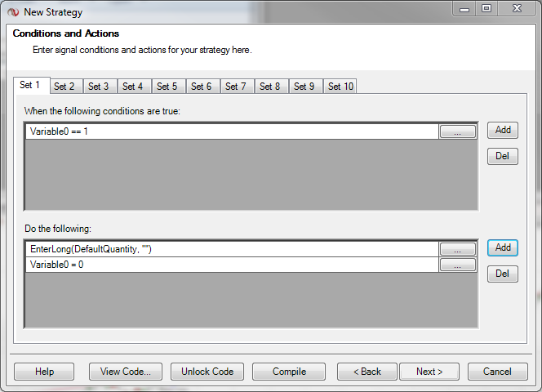The image size is (542, 392).
Task: Add a new condition
Action: pos(503,130)
